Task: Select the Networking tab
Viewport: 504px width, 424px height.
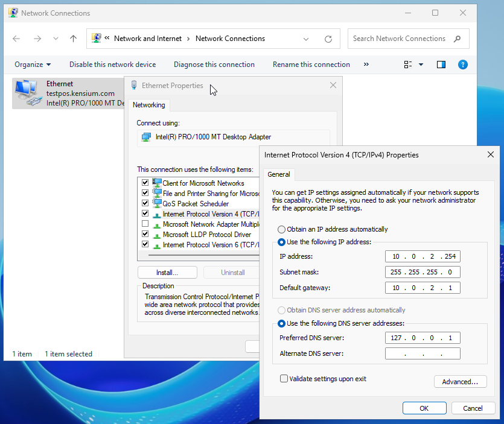Action: (x=149, y=105)
